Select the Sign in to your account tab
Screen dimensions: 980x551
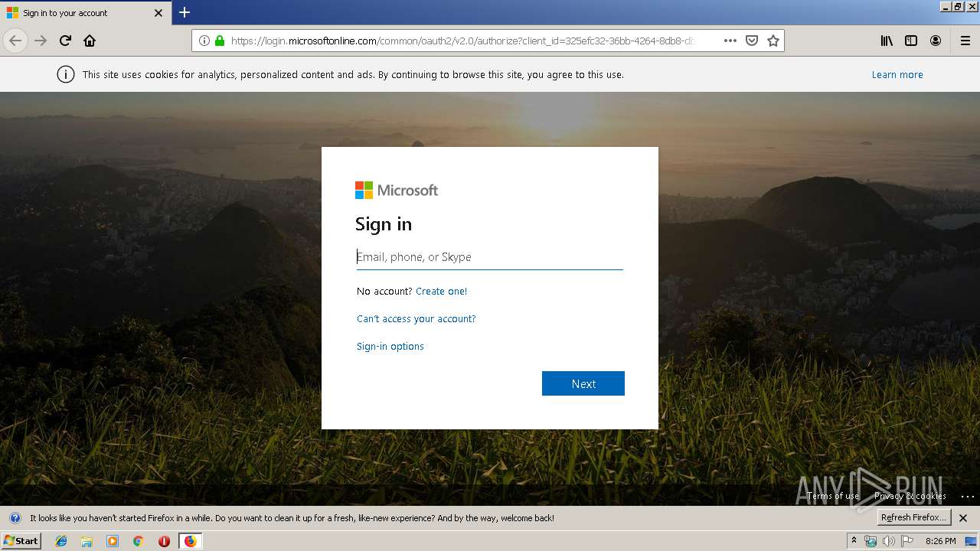point(84,13)
